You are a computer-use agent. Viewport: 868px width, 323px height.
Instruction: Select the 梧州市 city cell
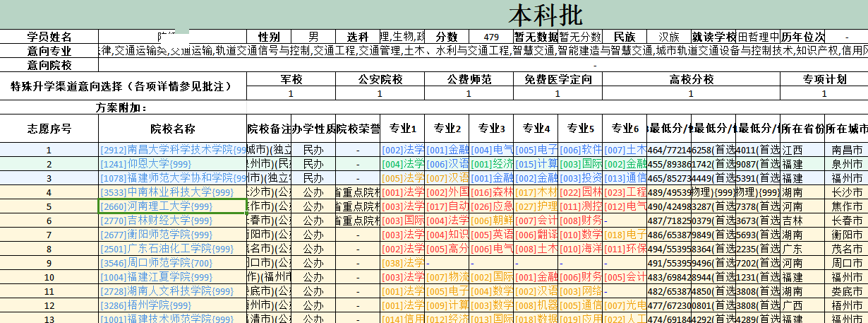846,305
